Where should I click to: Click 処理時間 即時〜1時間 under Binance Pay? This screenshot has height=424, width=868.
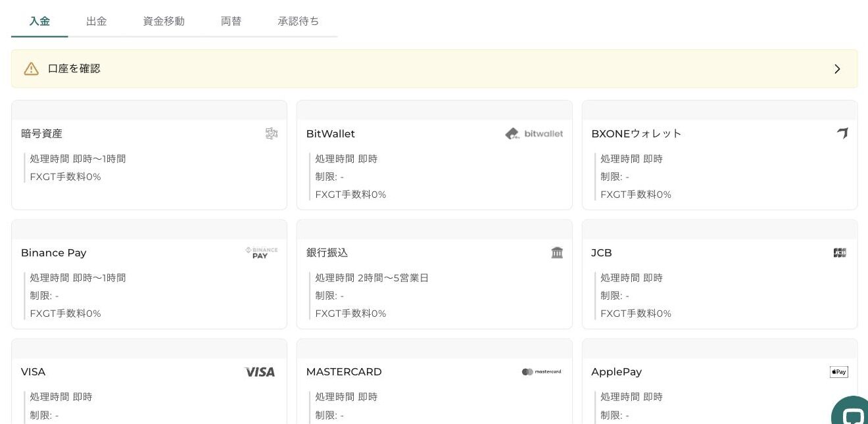point(78,278)
